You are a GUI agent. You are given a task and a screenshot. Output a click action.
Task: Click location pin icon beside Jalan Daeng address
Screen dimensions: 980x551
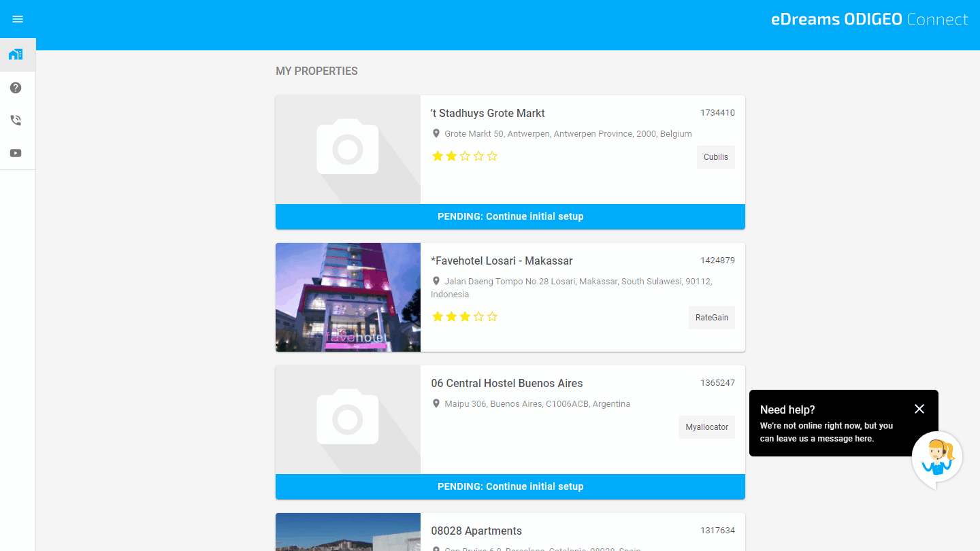point(436,281)
